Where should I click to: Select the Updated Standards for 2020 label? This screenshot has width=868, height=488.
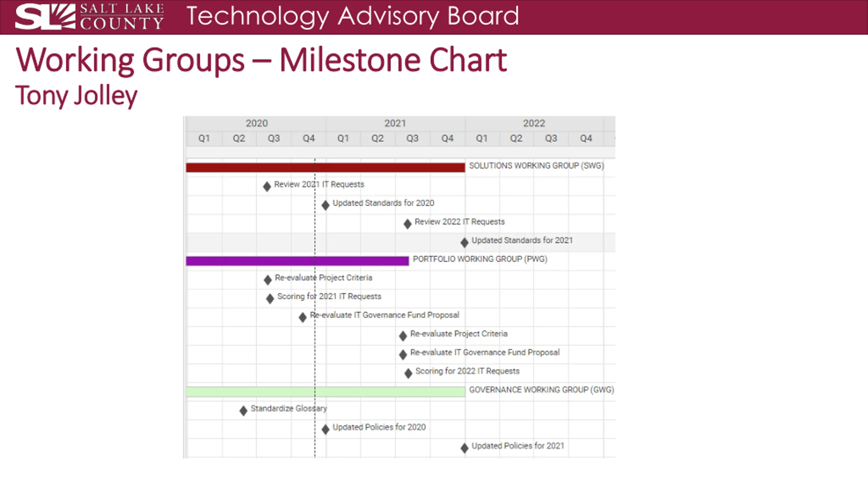[383, 203]
